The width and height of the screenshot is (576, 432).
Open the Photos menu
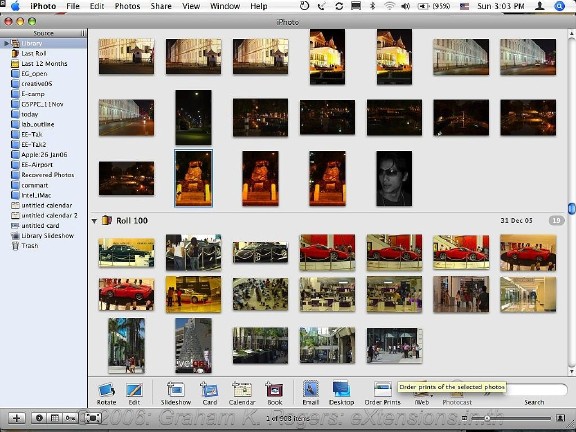click(127, 6)
